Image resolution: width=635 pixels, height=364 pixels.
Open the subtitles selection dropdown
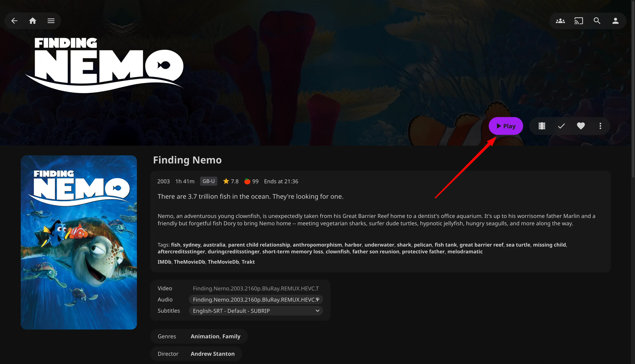(x=256, y=310)
